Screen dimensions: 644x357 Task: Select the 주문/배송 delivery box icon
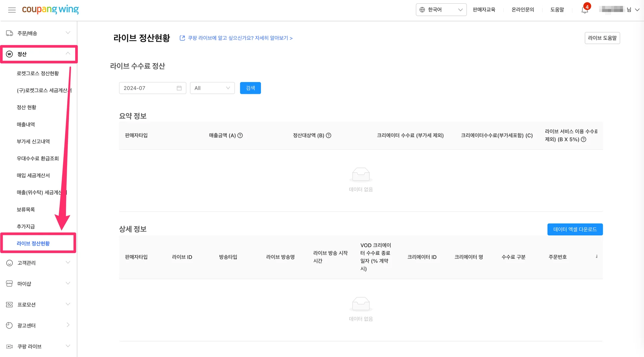coord(9,33)
